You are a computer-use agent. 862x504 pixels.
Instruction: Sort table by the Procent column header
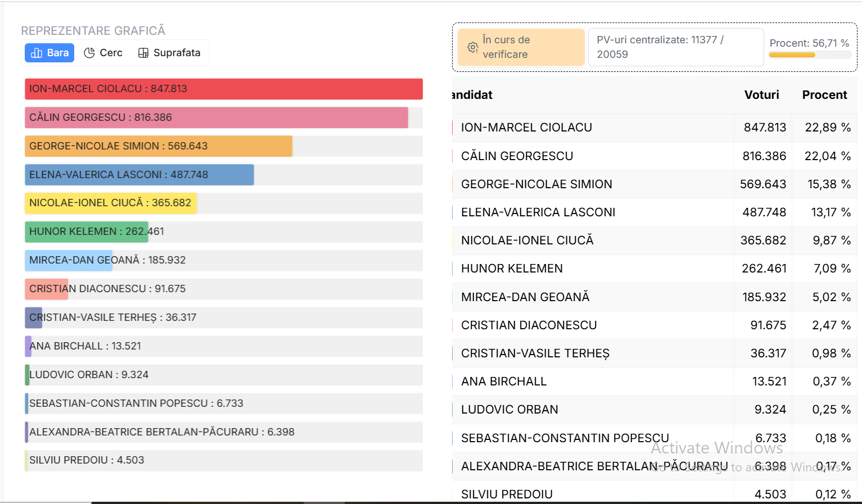click(824, 95)
